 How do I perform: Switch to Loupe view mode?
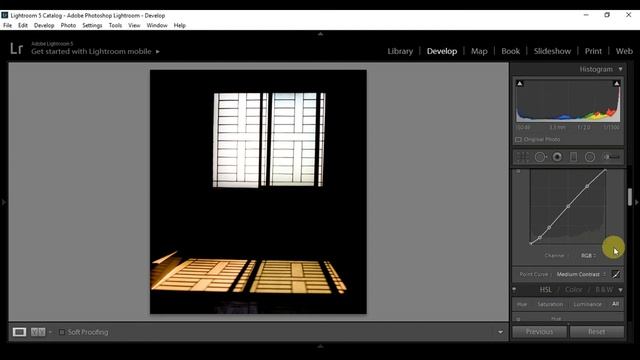point(19,332)
